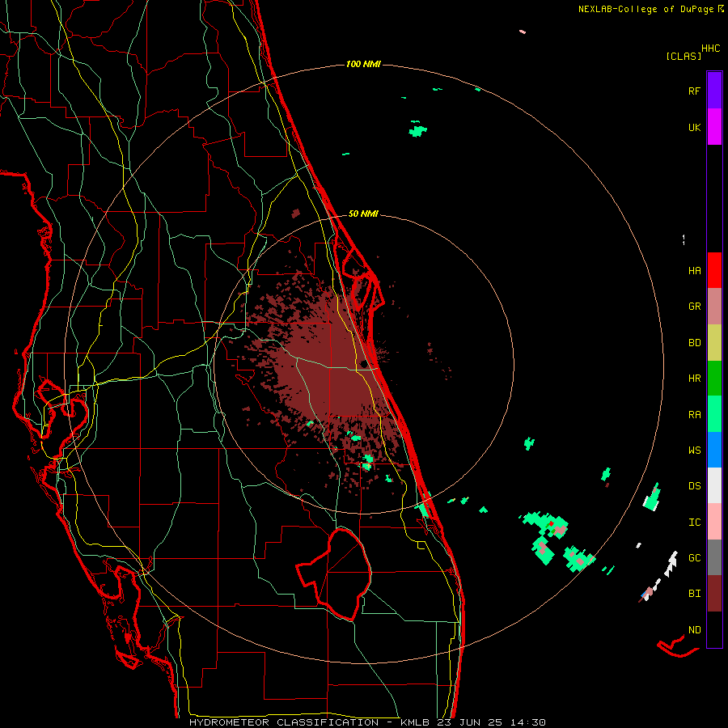
Task: Click the HYDROMETEOR CLASSIFICATION caption text
Action: coord(284,722)
